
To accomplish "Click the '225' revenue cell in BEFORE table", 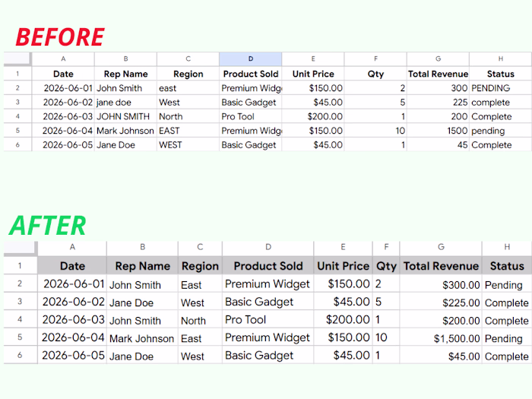I will coord(438,102).
